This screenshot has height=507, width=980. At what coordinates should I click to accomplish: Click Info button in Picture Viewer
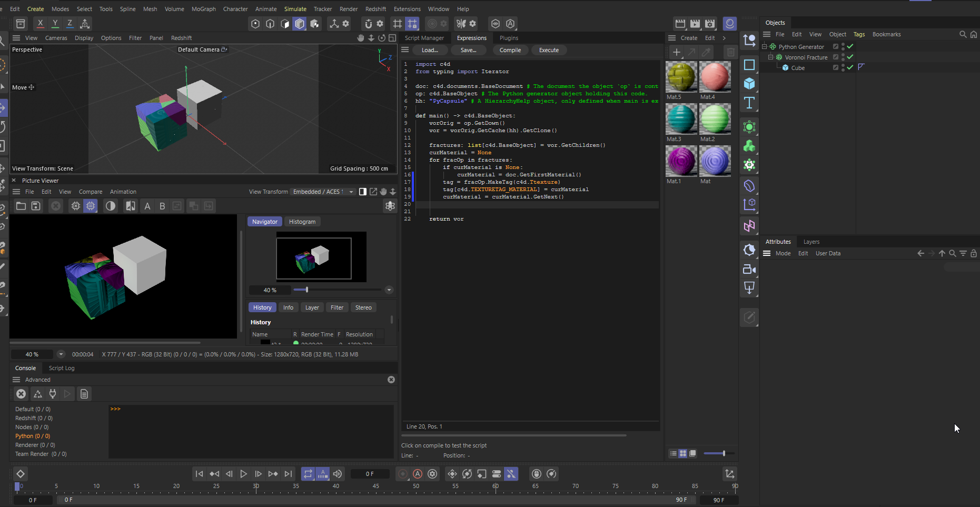(x=288, y=307)
